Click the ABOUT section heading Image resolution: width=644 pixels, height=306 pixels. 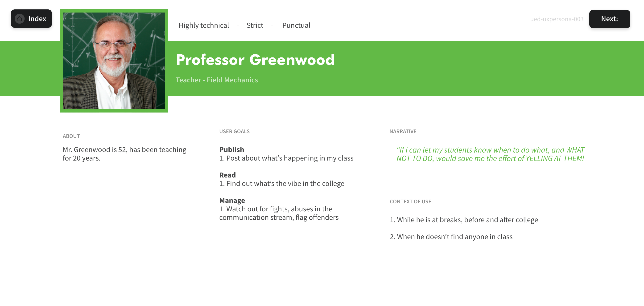(x=71, y=136)
